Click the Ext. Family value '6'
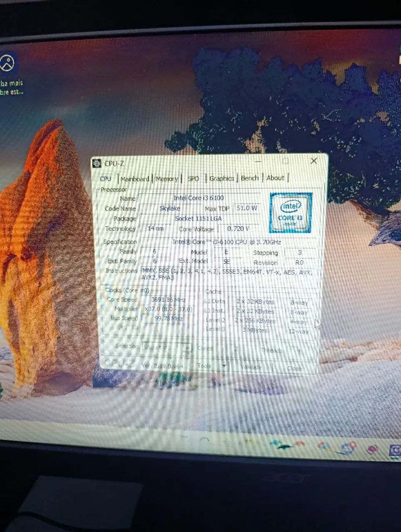This screenshot has width=401, height=532. point(155,261)
